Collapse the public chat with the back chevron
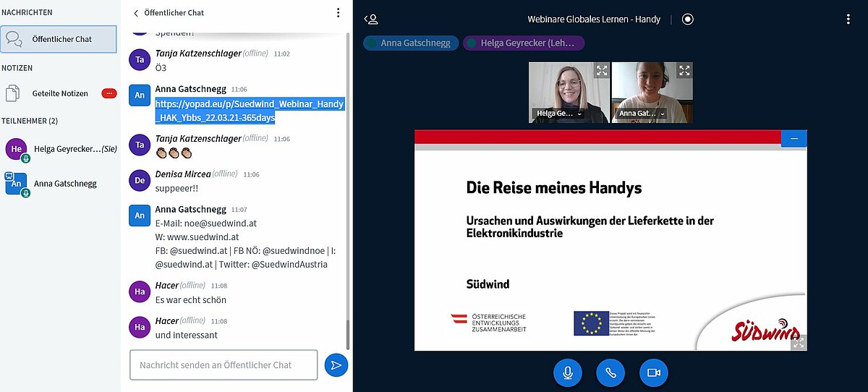 coord(135,13)
